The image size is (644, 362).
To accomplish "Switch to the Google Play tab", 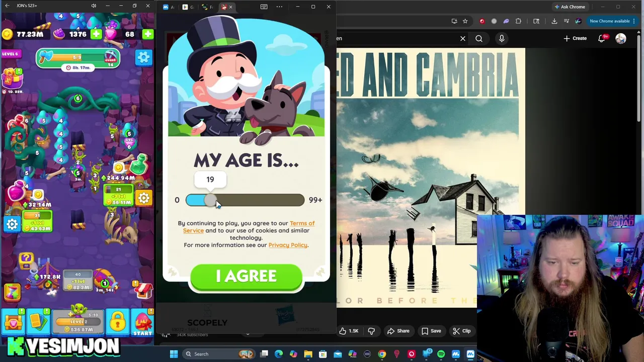I will coord(188,7).
